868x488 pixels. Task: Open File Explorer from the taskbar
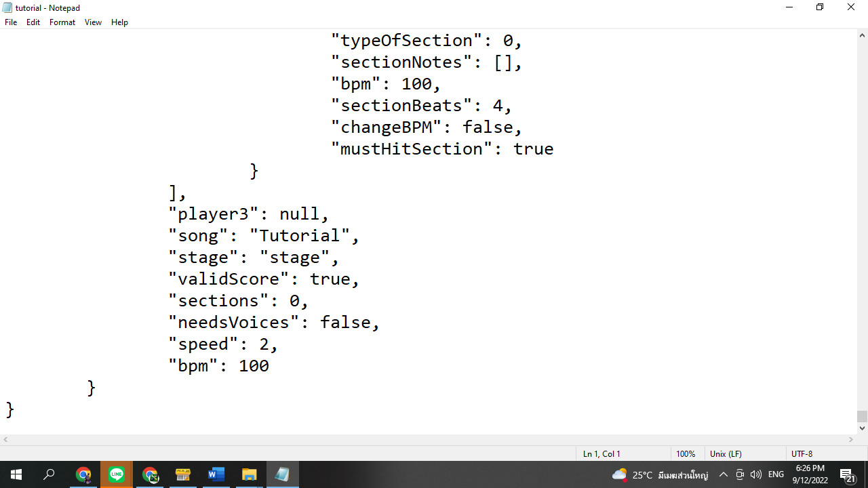pos(249,474)
